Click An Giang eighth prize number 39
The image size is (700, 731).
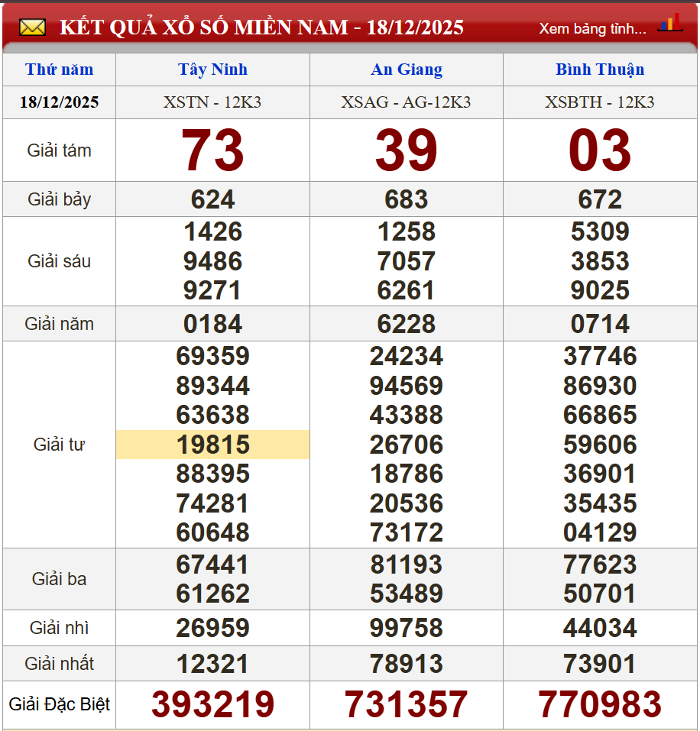coord(407,150)
